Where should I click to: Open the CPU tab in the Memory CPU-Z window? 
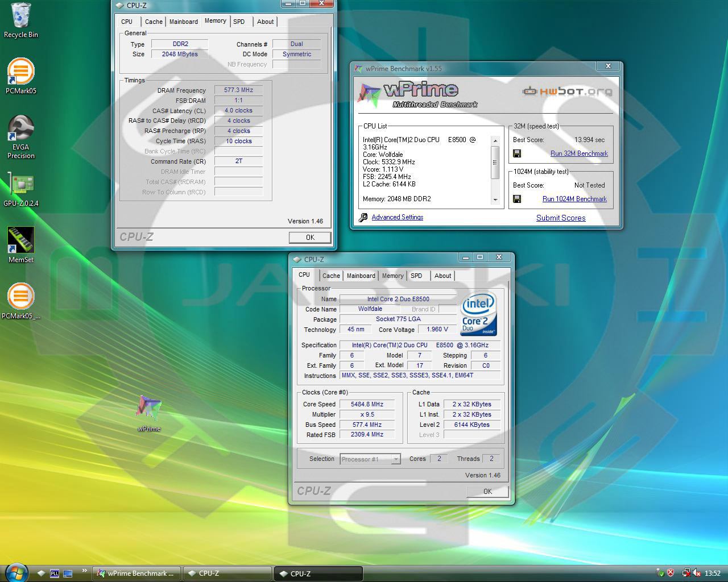pyautogui.click(x=127, y=22)
